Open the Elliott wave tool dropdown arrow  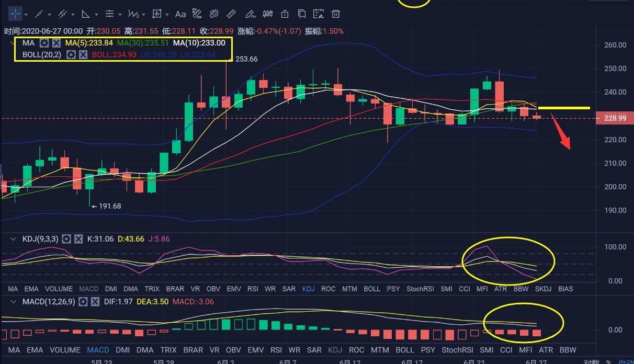coord(143,14)
